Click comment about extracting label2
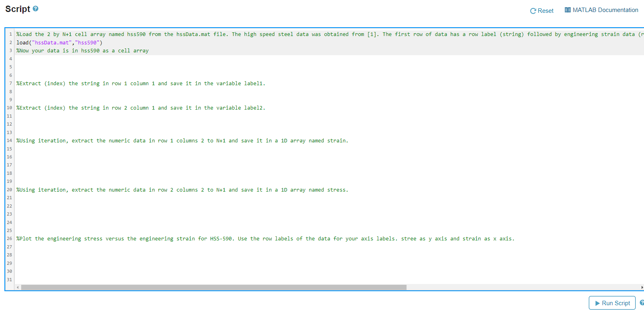This screenshot has width=644, height=314. coord(141,108)
